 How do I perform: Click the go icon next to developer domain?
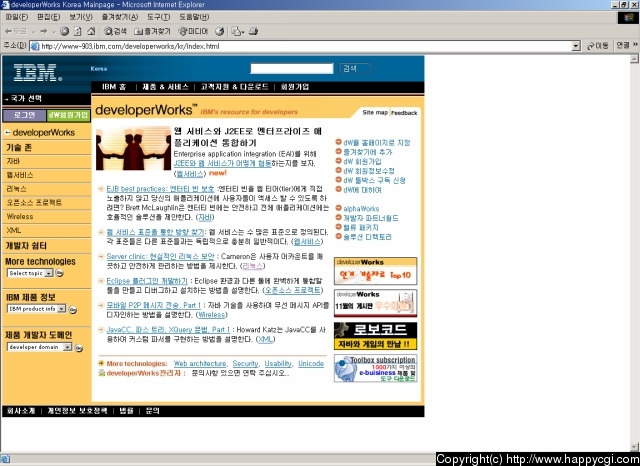(x=79, y=348)
